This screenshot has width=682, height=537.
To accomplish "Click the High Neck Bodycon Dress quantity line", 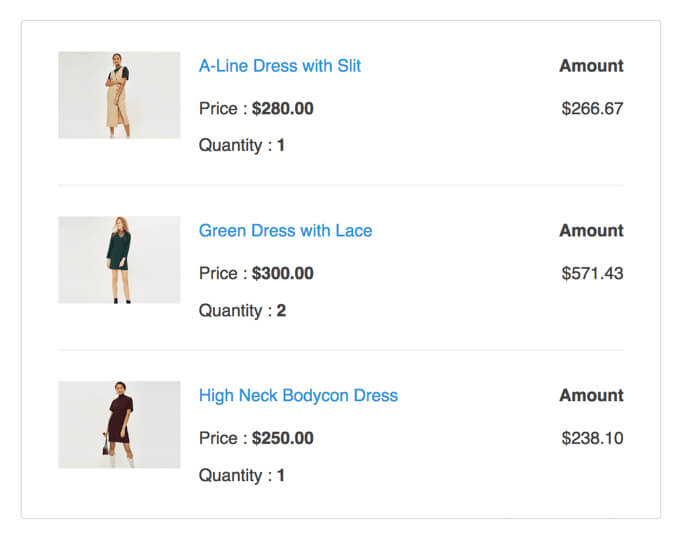I will pyautogui.click(x=242, y=476).
